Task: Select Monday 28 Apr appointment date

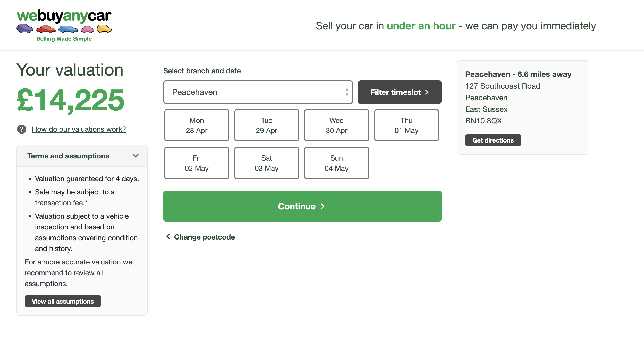Action: (x=197, y=125)
